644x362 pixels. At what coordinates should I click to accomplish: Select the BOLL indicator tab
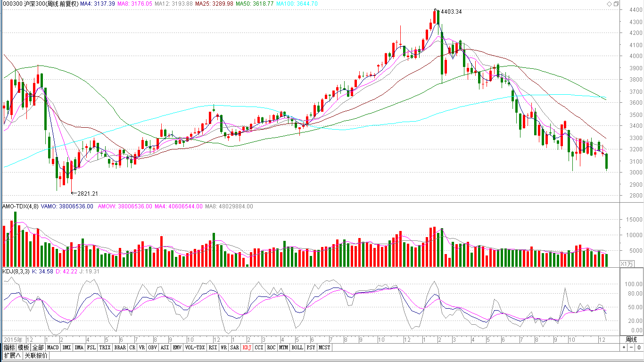click(297, 347)
